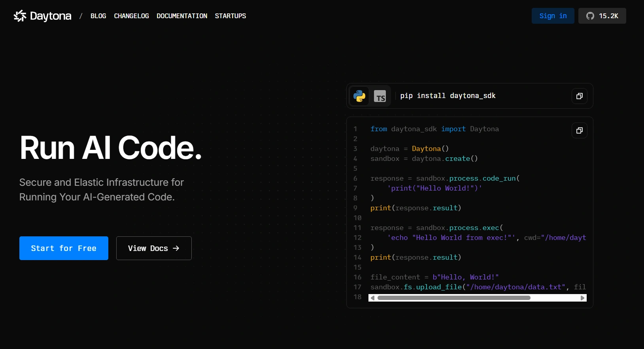Open the GitHub repository via octocat icon

pyautogui.click(x=590, y=16)
